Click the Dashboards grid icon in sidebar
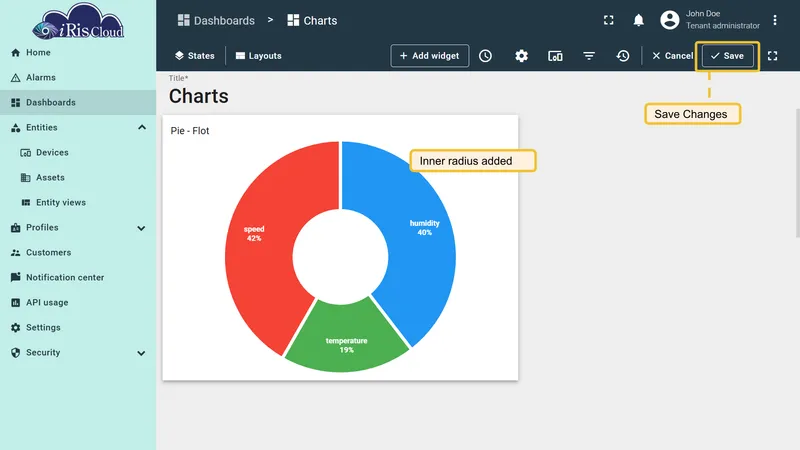The height and width of the screenshot is (450, 800). click(15, 103)
